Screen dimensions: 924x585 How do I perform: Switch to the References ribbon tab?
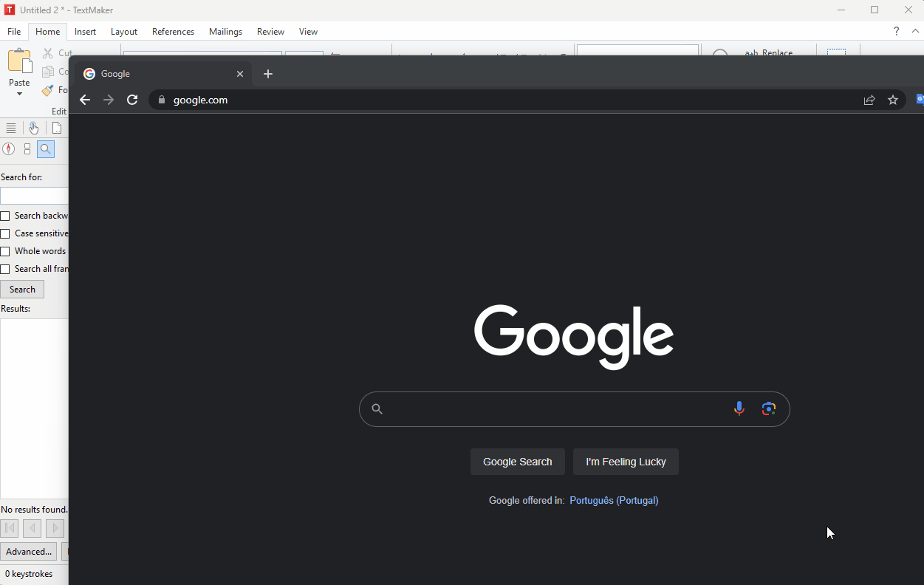[173, 32]
